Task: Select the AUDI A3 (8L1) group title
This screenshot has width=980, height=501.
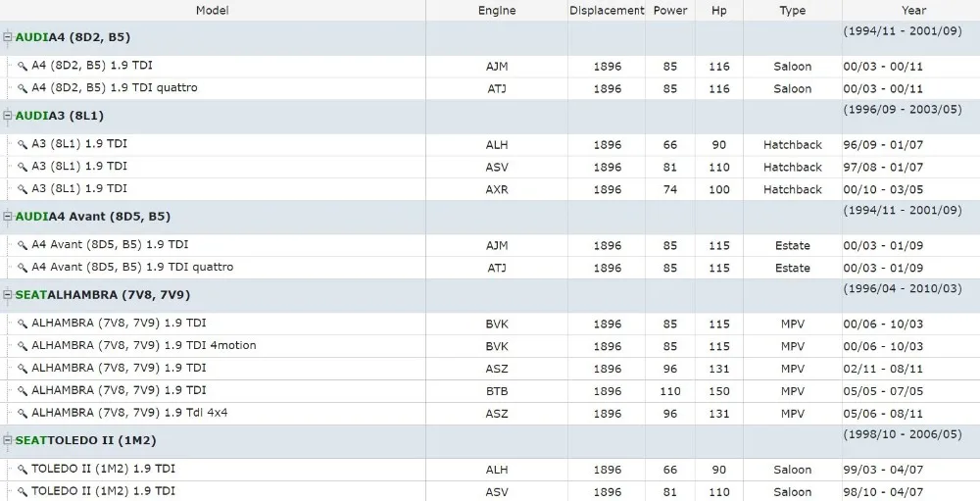Action: click(60, 116)
